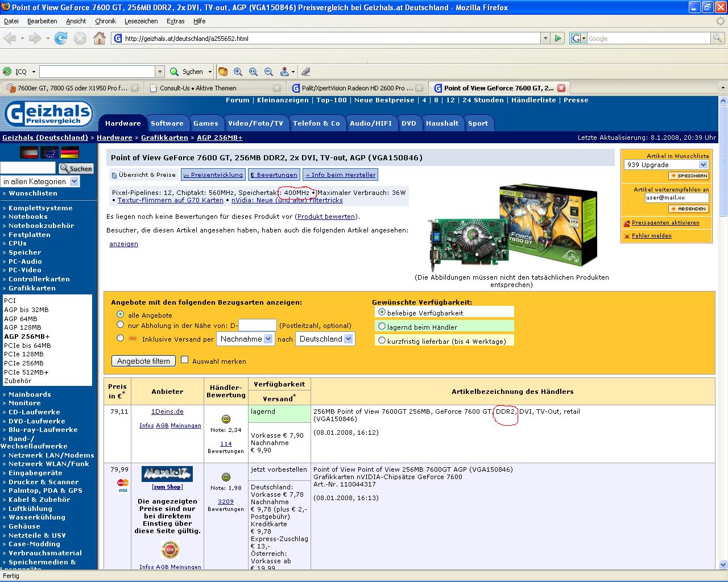Click the 'Angebote filtern' button
The height and width of the screenshot is (582, 728).
tap(144, 361)
